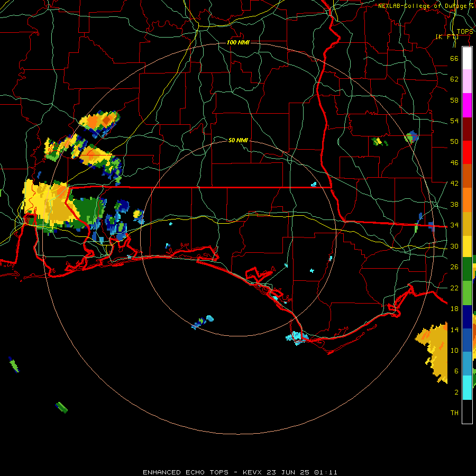Click the "TOPS" legend title
This screenshot has height=476, width=476.
pyautogui.click(x=465, y=32)
